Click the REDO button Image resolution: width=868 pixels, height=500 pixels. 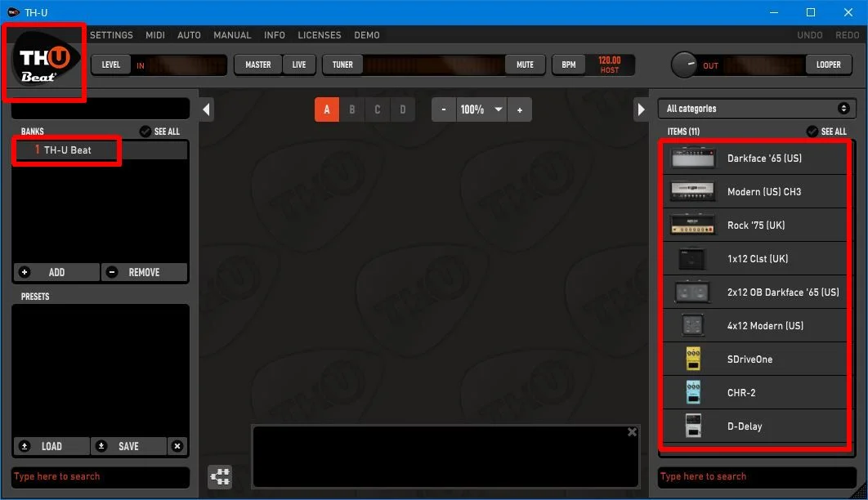click(x=847, y=35)
